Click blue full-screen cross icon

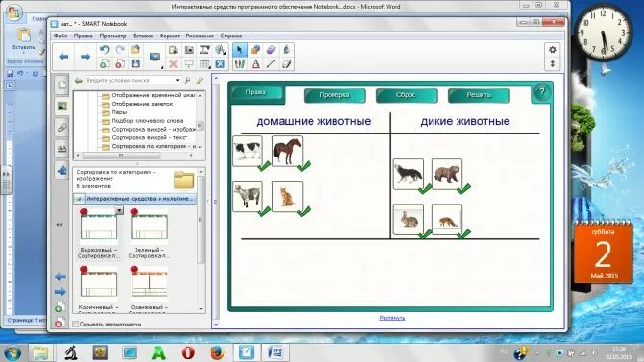pyautogui.click(x=220, y=63)
